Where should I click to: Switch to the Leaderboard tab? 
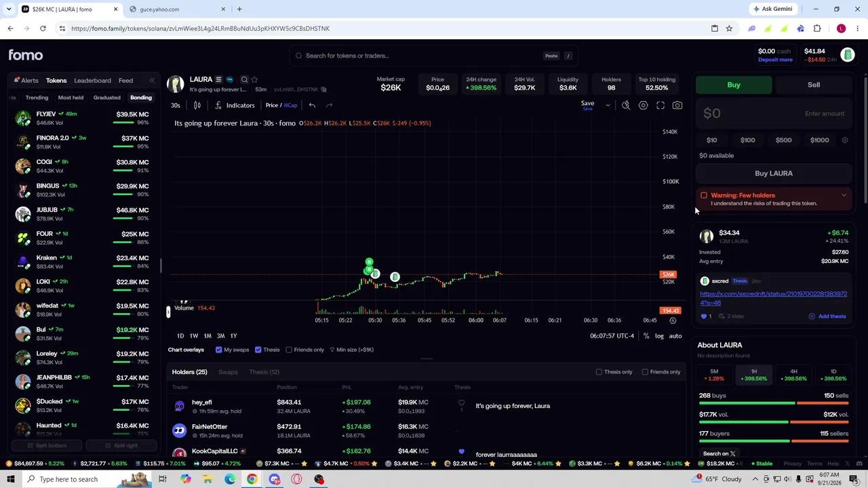pos(92,81)
